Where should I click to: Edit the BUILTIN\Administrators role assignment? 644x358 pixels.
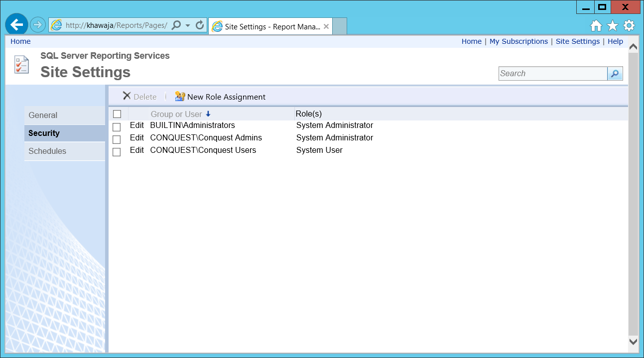137,125
